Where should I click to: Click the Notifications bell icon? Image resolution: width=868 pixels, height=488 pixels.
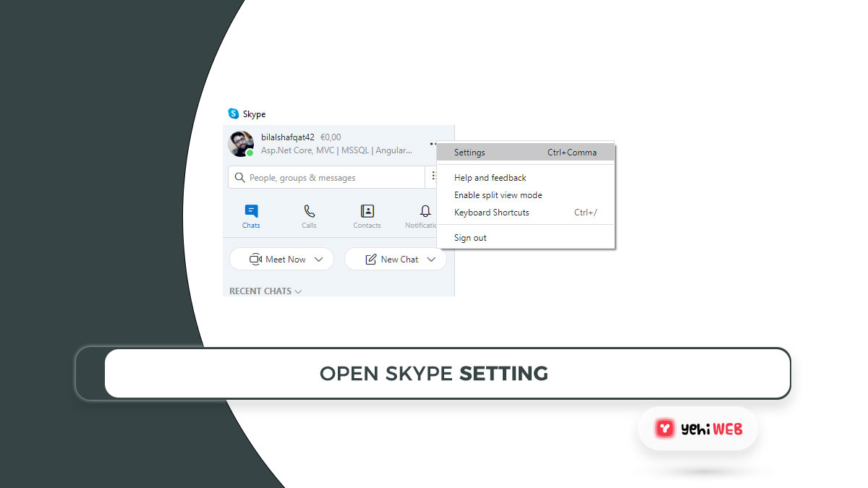(x=424, y=210)
